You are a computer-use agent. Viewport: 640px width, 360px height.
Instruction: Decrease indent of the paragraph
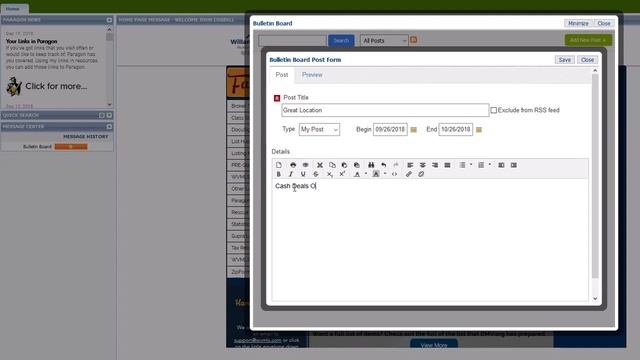pyautogui.click(x=501, y=165)
